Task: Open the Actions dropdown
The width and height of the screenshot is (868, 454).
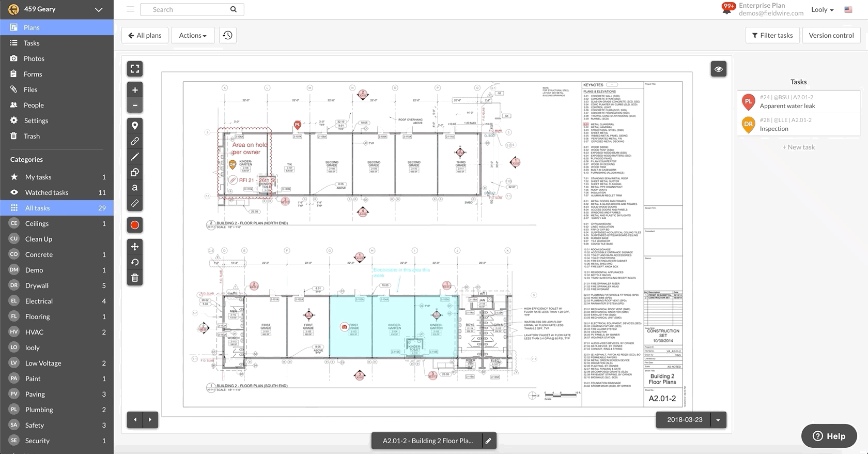Action: point(193,35)
